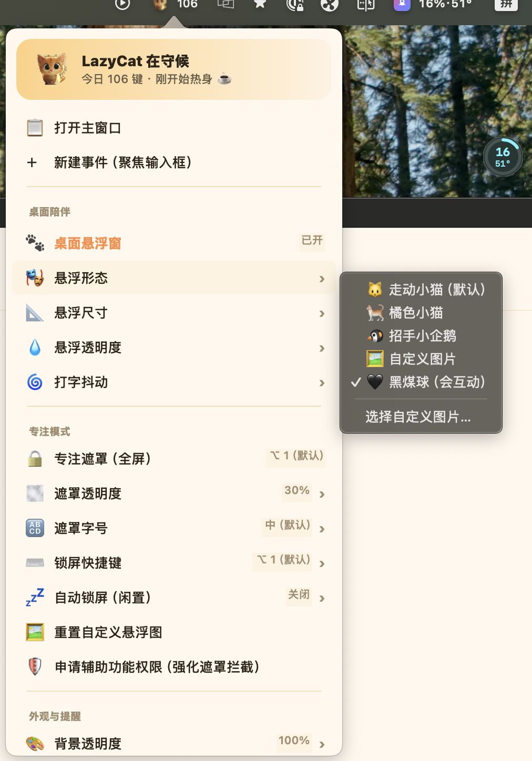Click the padlock icon for 专注遮罩
This screenshot has width=532, height=761.
(x=35, y=459)
